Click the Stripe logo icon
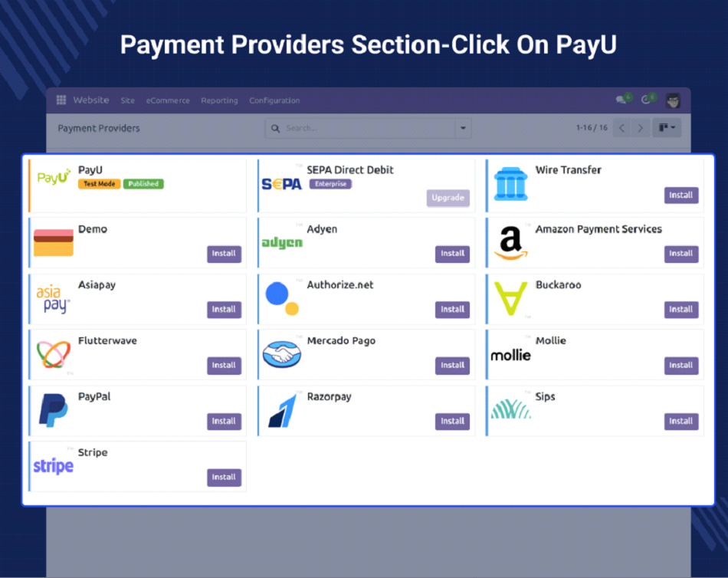This screenshot has height=578, width=728. [54, 466]
